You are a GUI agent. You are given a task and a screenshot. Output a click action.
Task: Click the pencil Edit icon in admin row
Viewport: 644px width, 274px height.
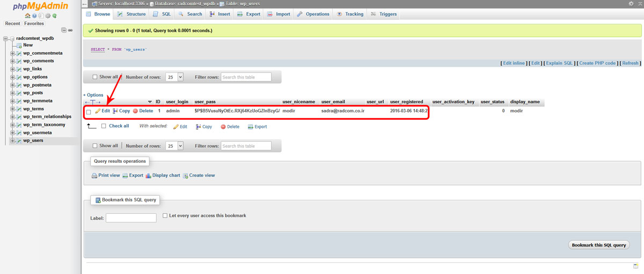[x=98, y=111]
